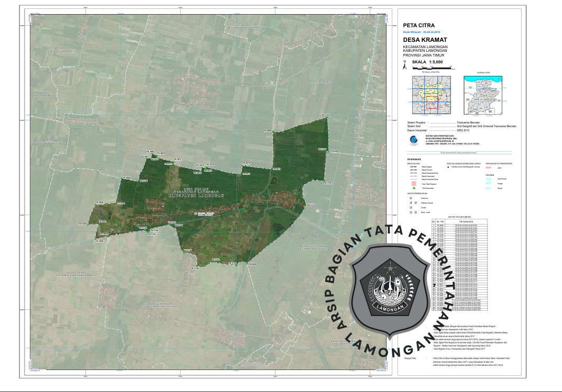This screenshot has height=392, width=562.
Task: Click the blue Kode Wilayah text
Action: pyautogui.click(x=425, y=32)
